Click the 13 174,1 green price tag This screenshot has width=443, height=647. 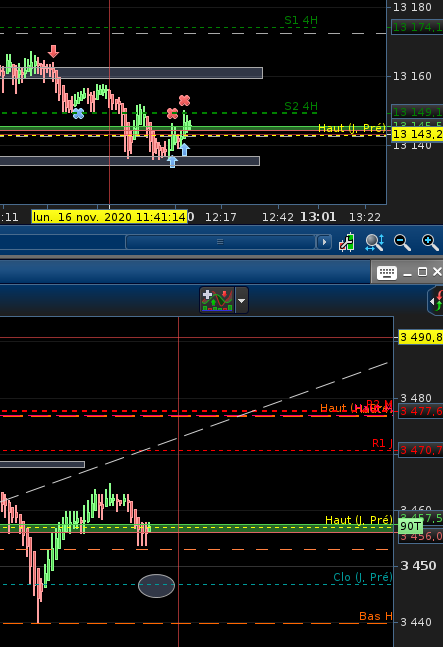(x=417, y=28)
